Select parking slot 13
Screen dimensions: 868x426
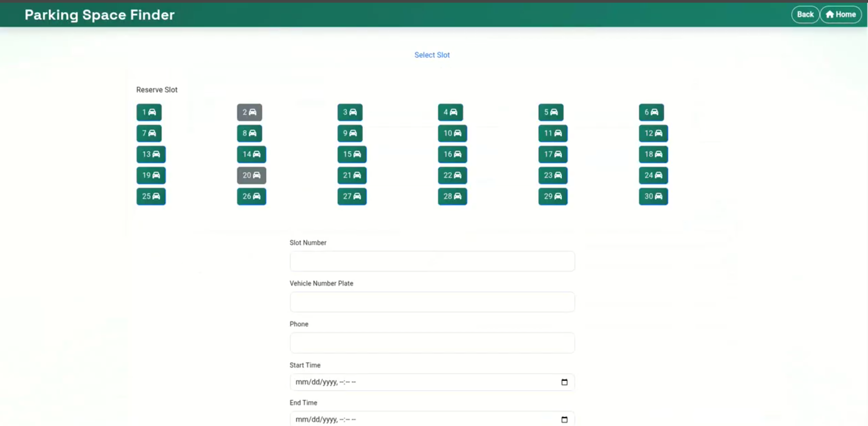coord(151,154)
